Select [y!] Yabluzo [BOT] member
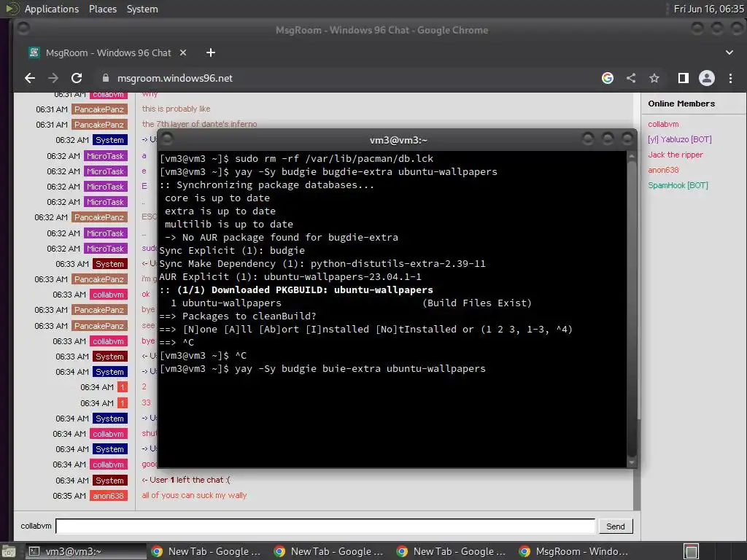 [679, 139]
